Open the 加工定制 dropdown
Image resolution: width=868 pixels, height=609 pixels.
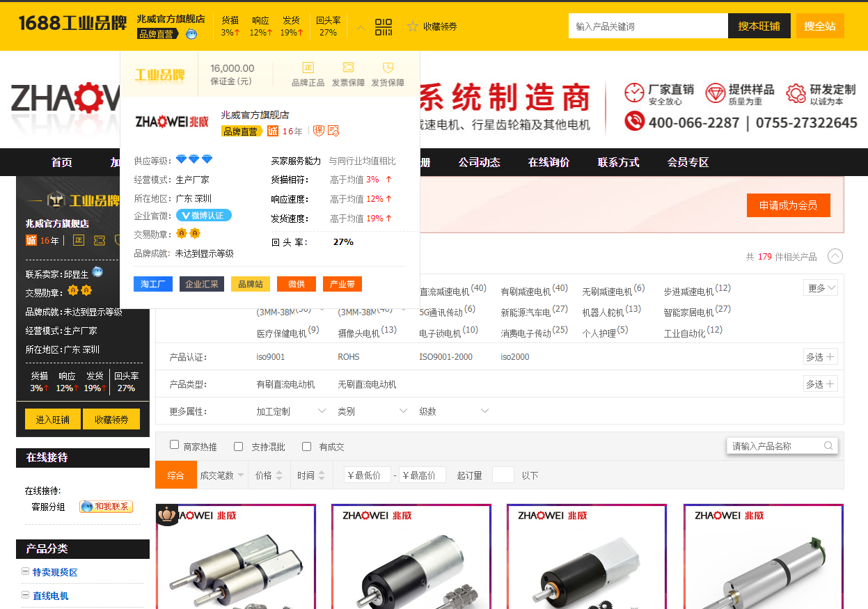click(x=291, y=411)
